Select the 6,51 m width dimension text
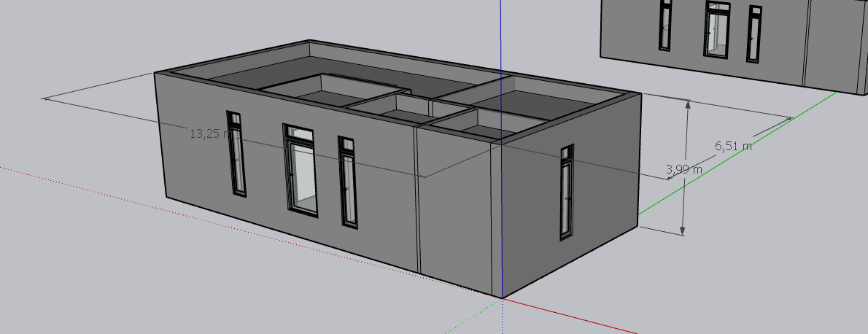Viewport: 868px width, 334px height. click(x=733, y=146)
